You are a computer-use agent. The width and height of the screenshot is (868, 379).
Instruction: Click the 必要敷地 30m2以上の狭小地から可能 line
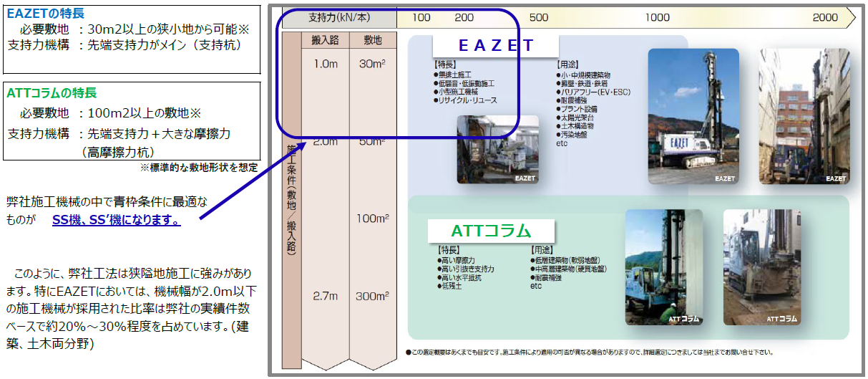[x=134, y=29]
